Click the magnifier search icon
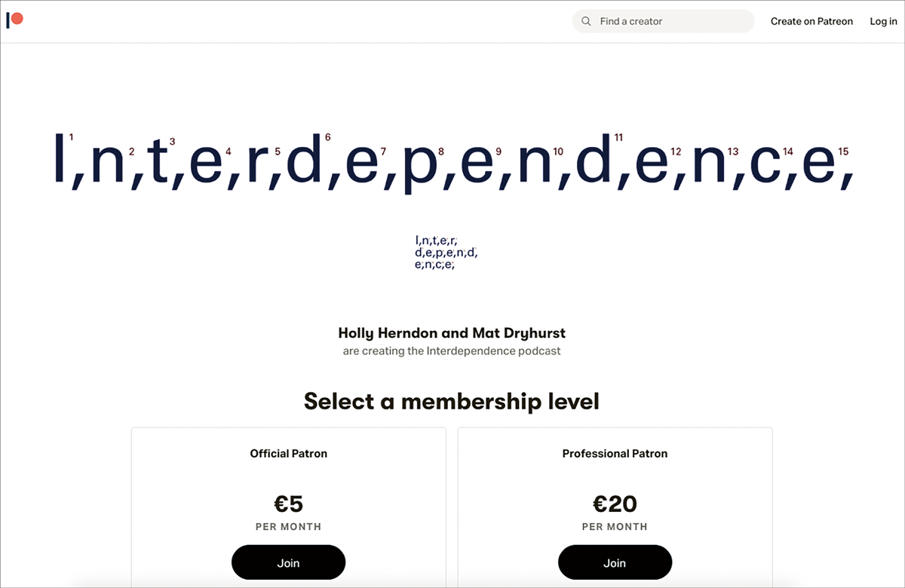The width and height of the screenshot is (905, 588). click(586, 21)
